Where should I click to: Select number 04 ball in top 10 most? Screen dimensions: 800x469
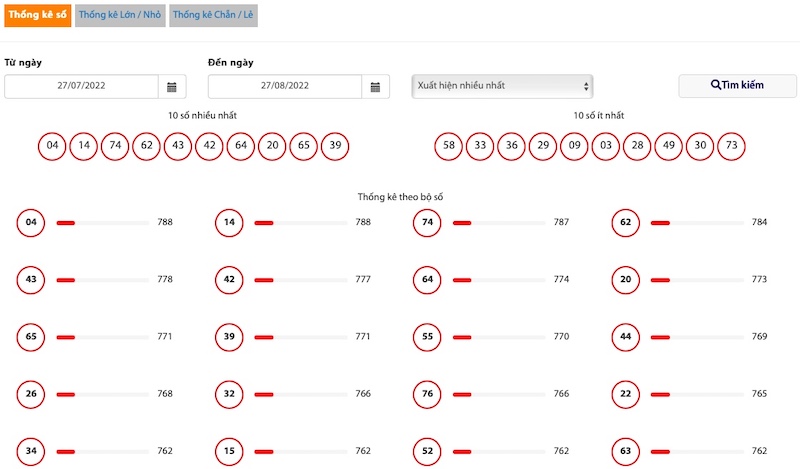pyautogui.click(x=52, y=146)
